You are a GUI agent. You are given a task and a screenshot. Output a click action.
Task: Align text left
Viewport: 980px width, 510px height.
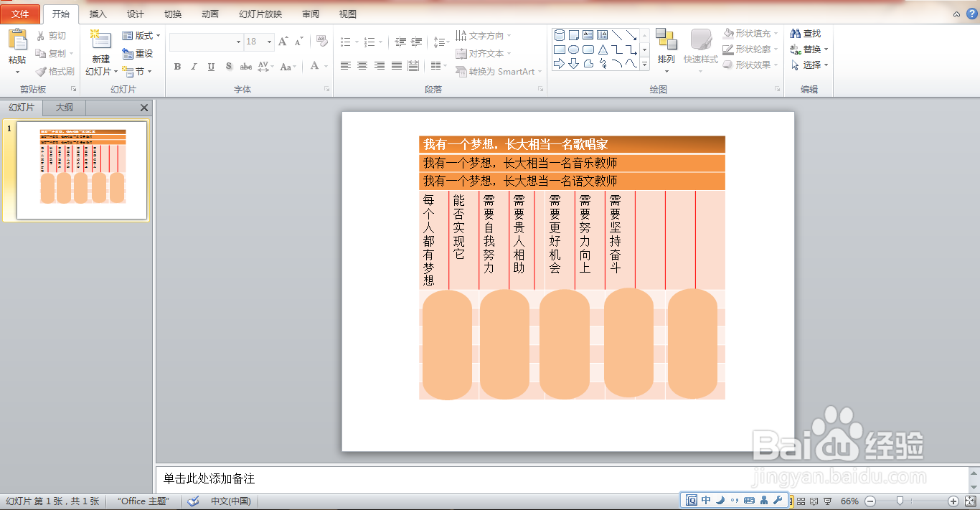(345, 66)
